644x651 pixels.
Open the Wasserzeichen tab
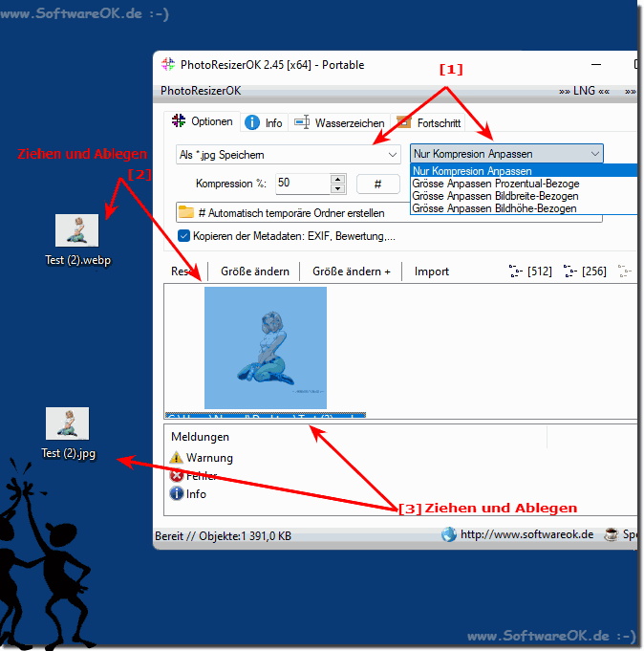339,123
